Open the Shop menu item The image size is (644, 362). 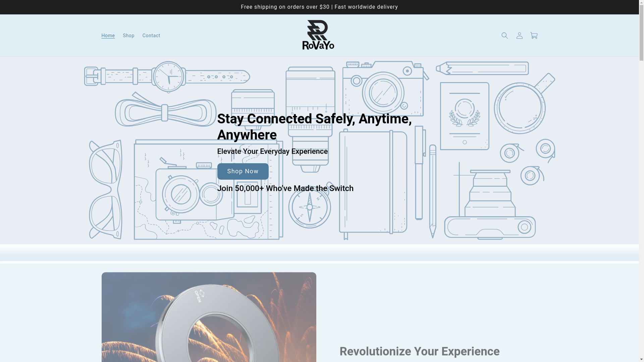[x=128, y=36]
